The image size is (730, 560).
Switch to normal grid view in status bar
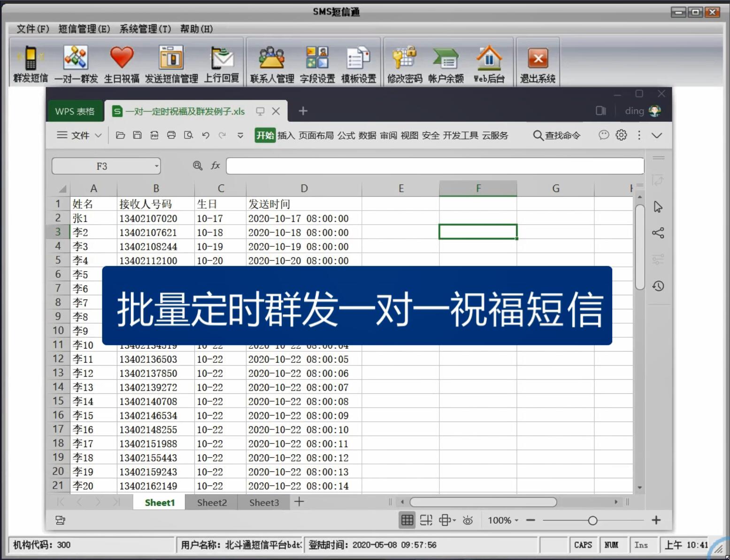[x=407, y=520]
